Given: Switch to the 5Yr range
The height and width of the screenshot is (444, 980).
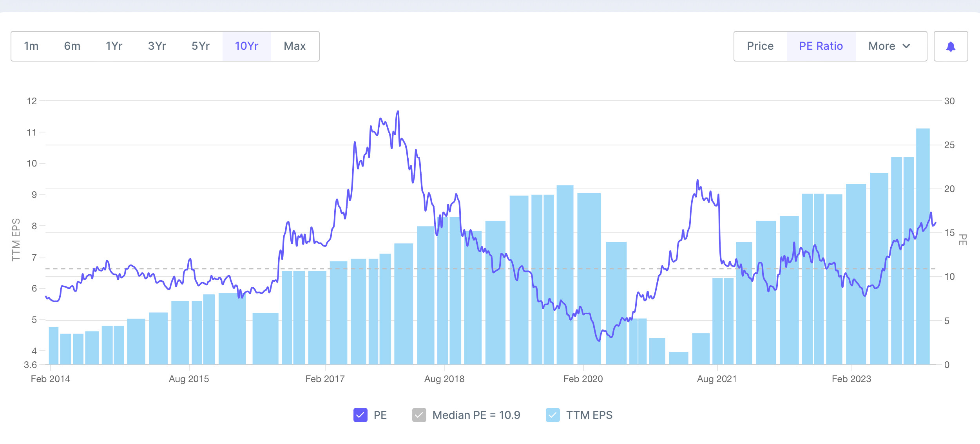Looking at the screenshot, I should (201, 46).
